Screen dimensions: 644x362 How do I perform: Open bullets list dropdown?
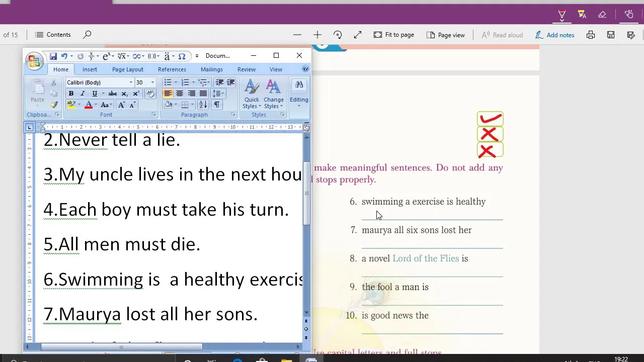(x=176, y=82)
